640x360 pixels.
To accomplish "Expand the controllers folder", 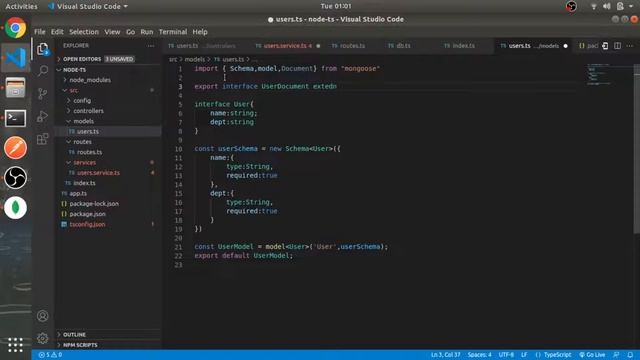I will (x=108, y=111).
